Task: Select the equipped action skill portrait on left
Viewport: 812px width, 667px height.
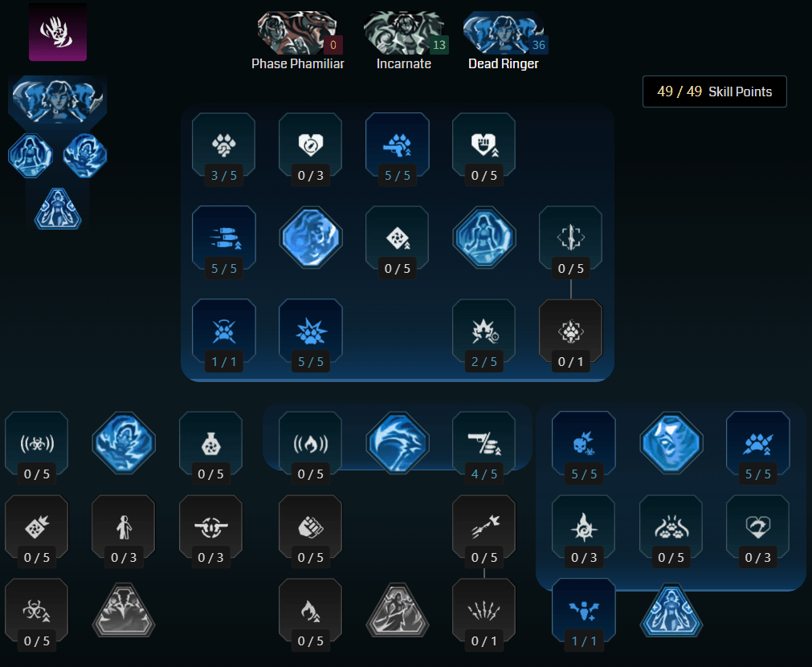Action: [58, 100]
